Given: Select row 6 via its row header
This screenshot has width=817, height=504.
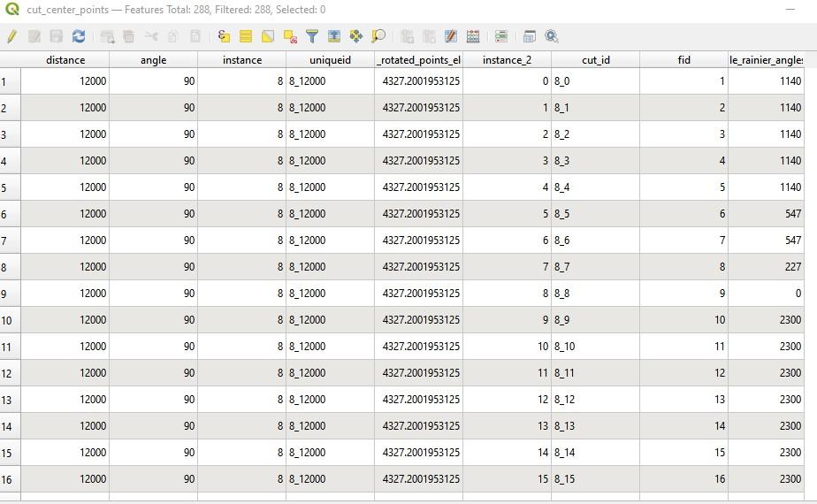Looking at the screenshot, I should click(11, 214).
